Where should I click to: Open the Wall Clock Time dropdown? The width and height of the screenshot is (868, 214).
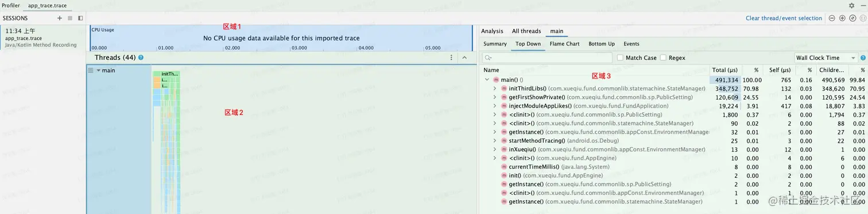[x=826, y=58]
